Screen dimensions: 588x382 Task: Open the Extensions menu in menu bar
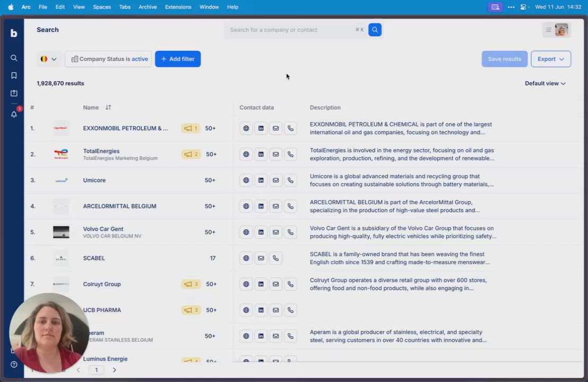178,7
